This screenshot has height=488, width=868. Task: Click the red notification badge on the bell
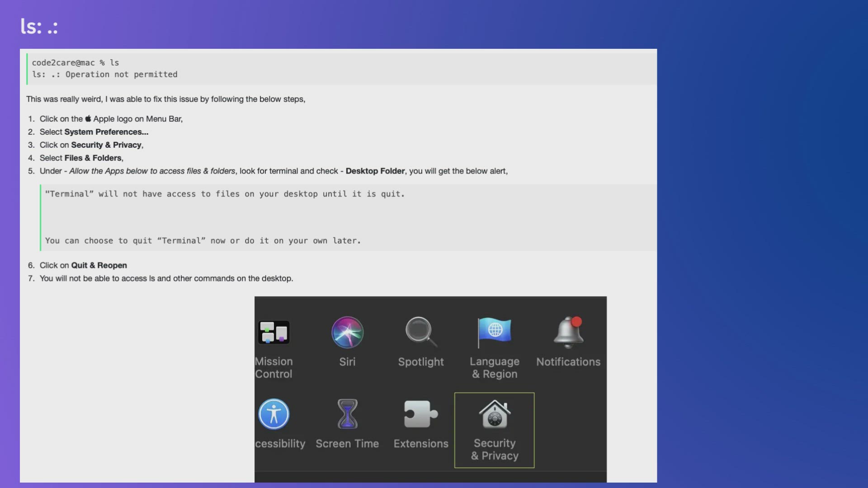576,322
